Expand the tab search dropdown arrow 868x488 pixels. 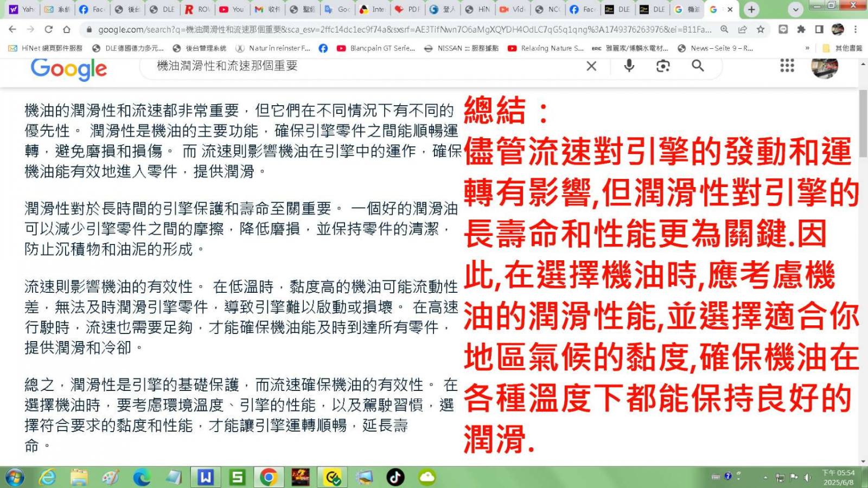[795, 9]
